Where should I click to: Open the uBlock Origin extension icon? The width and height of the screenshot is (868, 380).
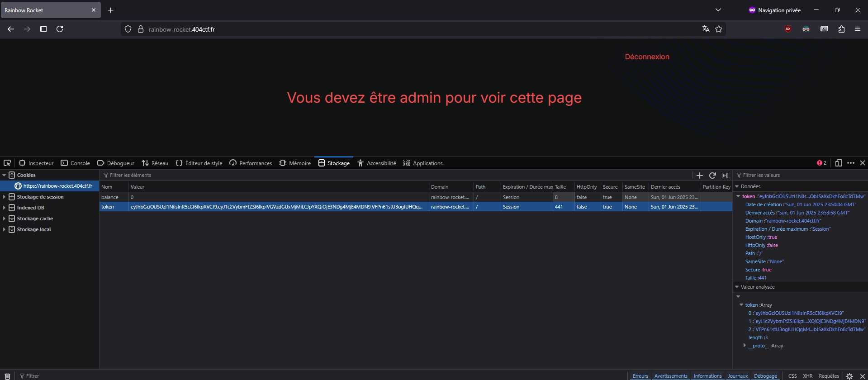click(x=788, y=29)
